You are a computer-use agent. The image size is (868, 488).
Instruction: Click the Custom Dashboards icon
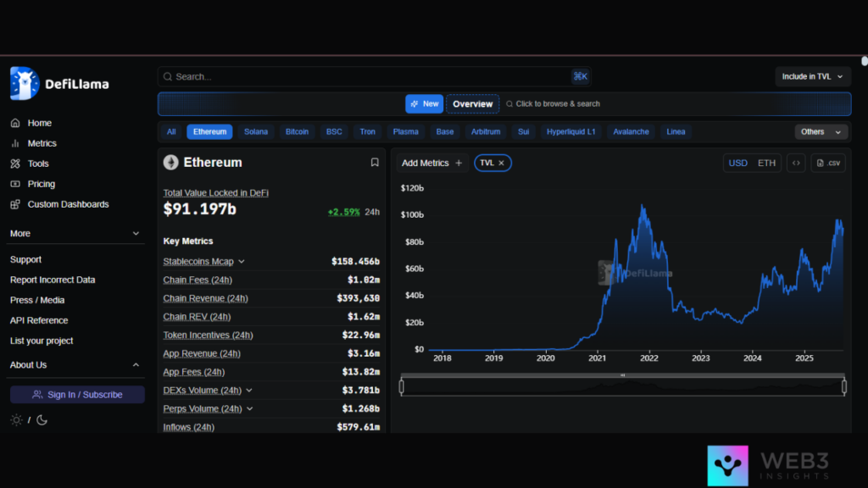click(15, 204)
